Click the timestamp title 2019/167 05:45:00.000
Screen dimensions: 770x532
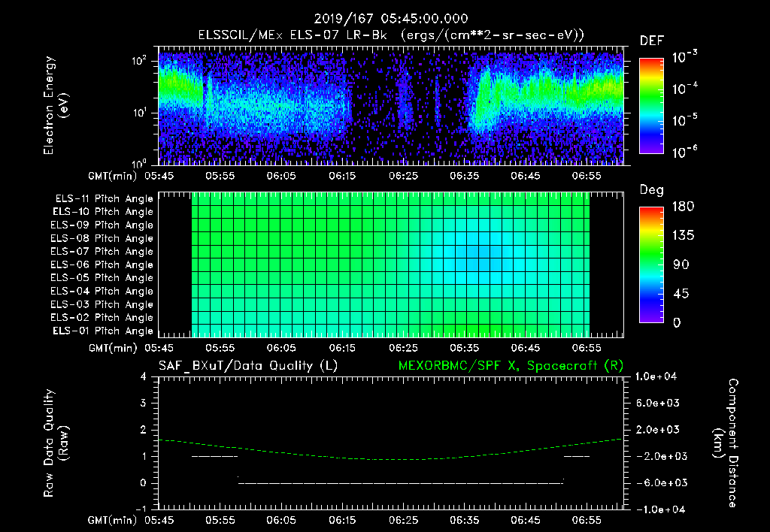[x=391, y=19]
